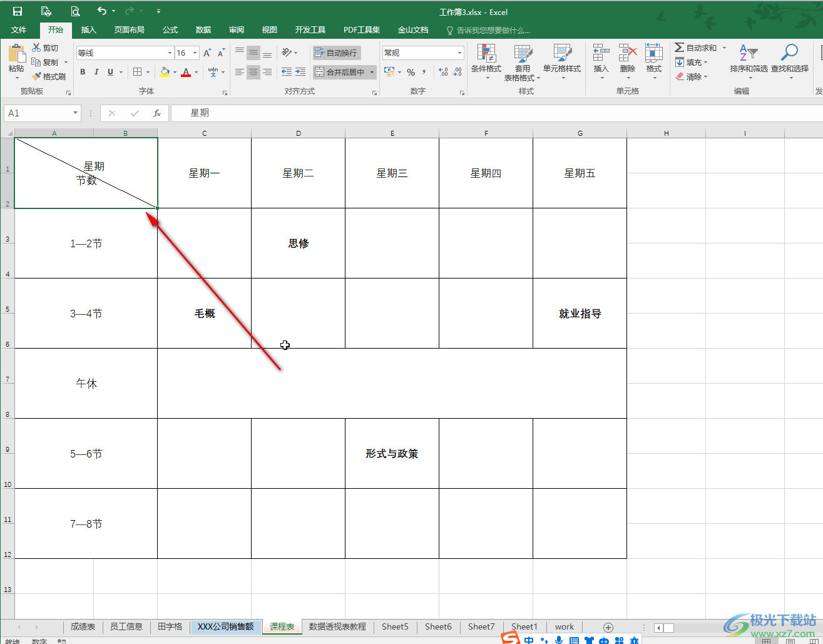Click the Save icon in the quick access toolbar

tap(18, 11)
